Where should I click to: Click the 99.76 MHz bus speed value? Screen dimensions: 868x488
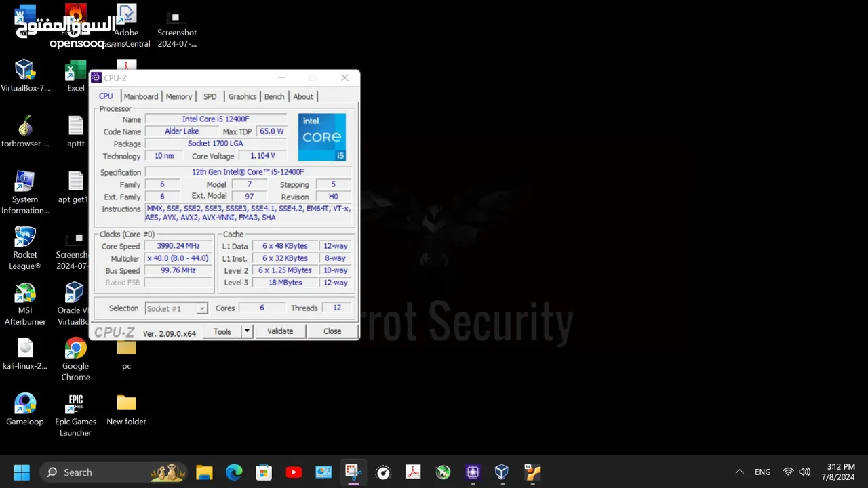178,270
